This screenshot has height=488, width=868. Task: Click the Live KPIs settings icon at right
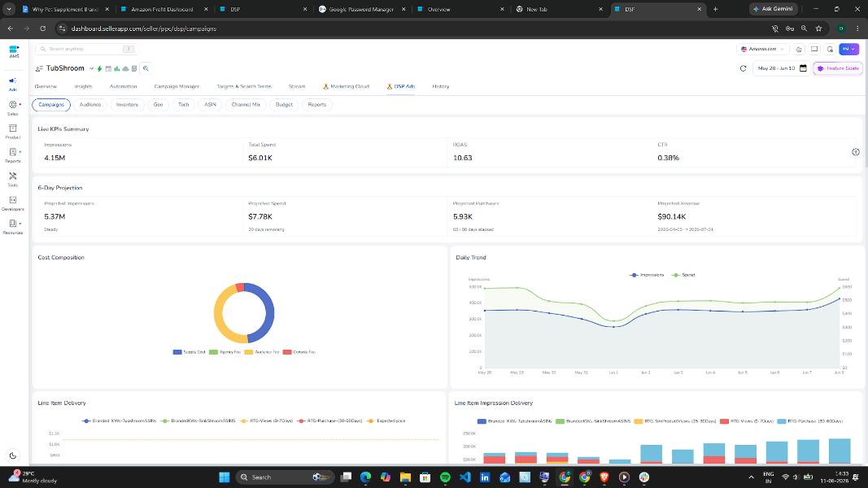[855, 152]
